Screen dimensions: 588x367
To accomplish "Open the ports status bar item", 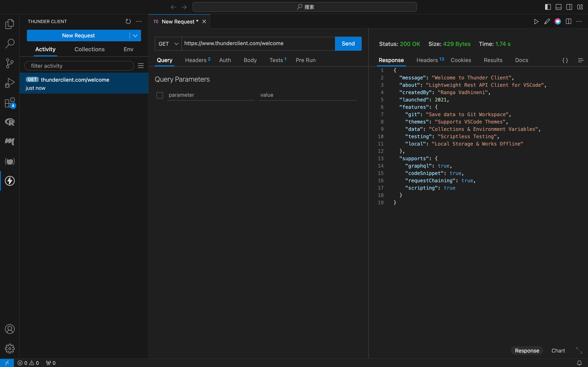I will (x=51, y=363).
